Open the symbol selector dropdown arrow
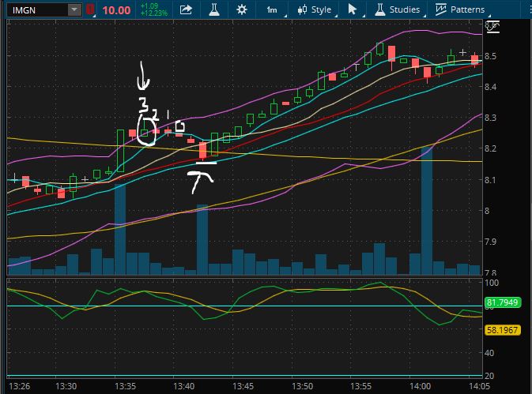The height and width of the screenshot is (394, 532). click(x=74, y=10)
